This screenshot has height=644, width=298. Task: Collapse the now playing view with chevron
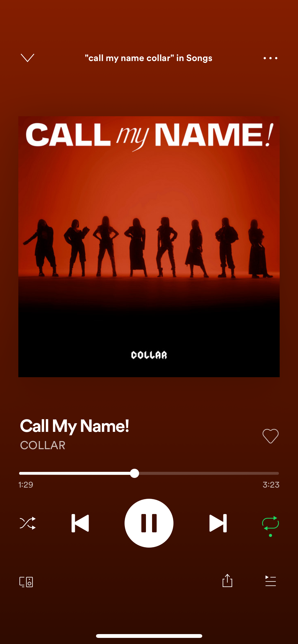(x=27, y=58)
